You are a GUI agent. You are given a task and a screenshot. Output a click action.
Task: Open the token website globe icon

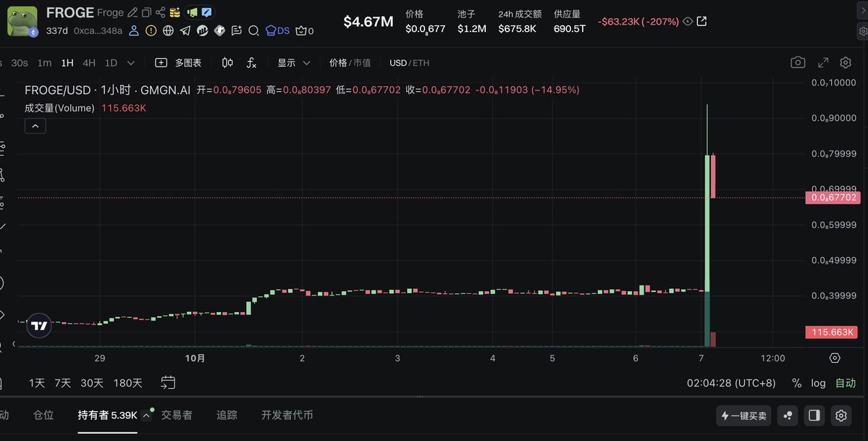[168, 30]
